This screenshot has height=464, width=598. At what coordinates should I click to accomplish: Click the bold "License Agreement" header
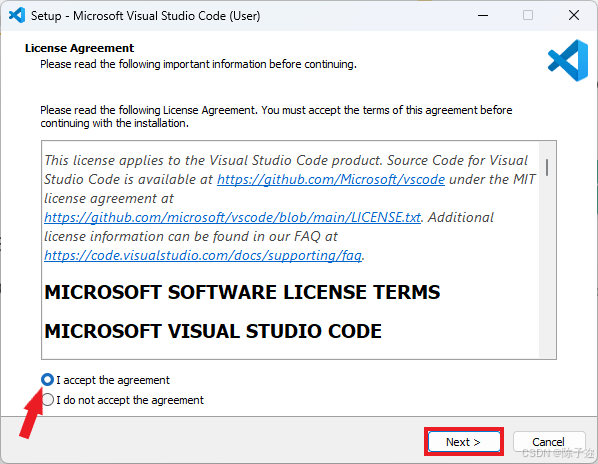(x=79, y=48)
